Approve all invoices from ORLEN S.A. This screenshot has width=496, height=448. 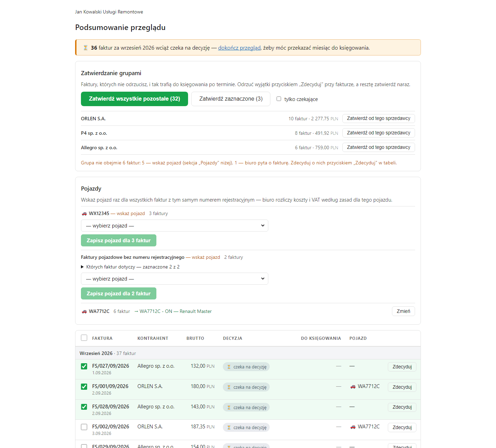(x=379, y=119)
